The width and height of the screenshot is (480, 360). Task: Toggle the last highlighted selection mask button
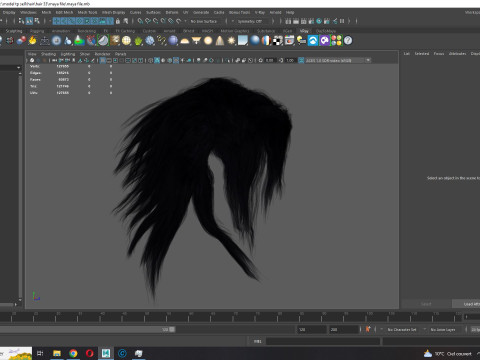click(x=110, y=21)
